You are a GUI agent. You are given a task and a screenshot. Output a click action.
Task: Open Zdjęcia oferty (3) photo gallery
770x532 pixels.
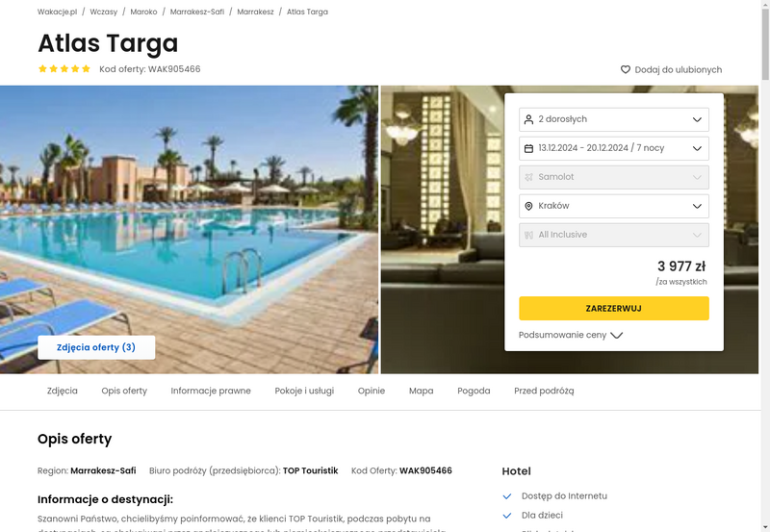point(96,347)
